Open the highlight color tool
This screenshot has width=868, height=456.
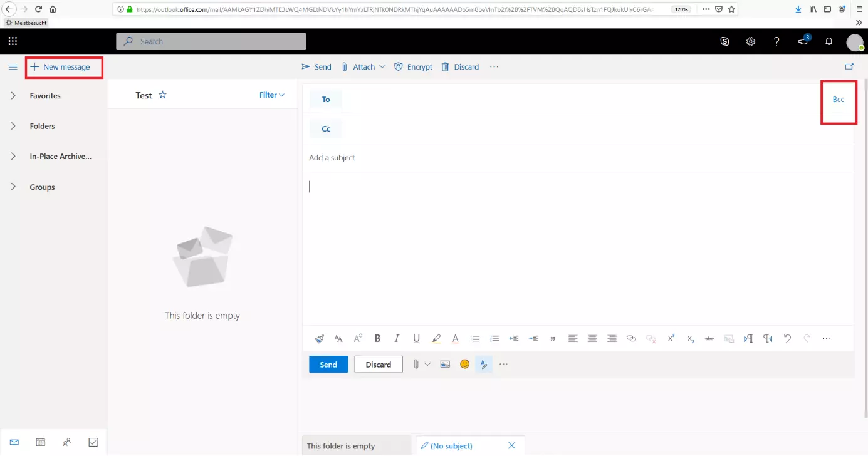coord(436,338)
